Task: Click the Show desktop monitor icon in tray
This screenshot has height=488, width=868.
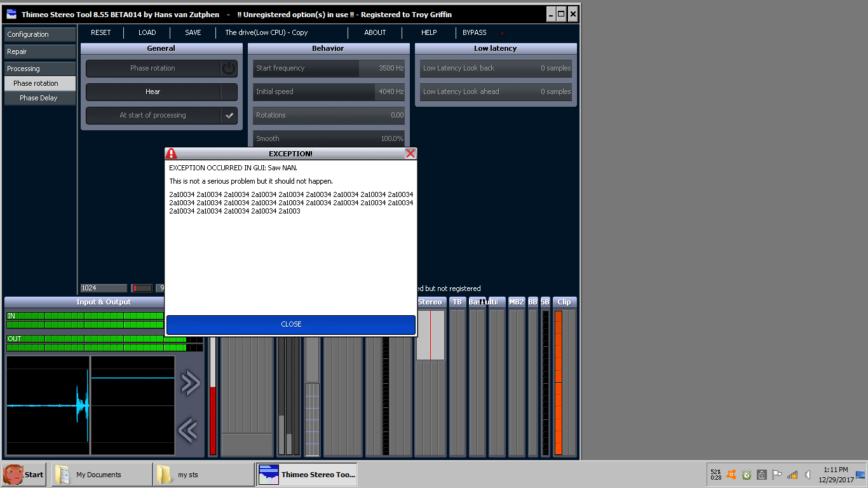Action: tap(861, 475)
